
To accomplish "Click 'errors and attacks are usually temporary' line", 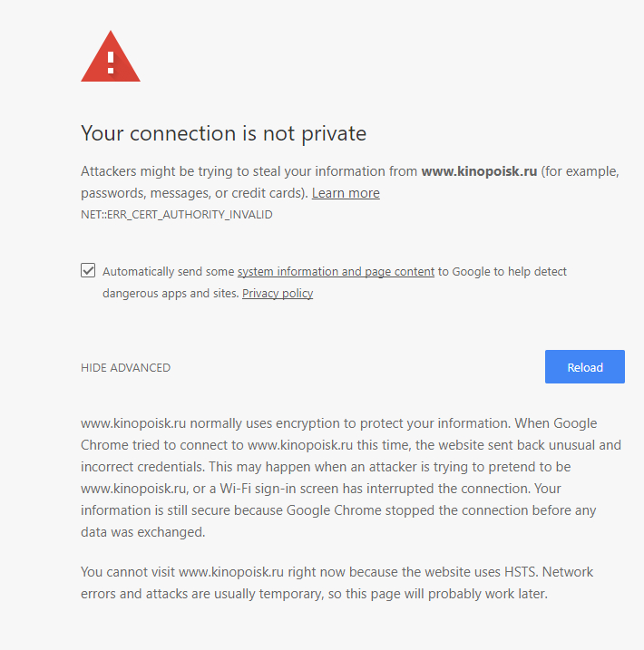I will coord(201,594).
